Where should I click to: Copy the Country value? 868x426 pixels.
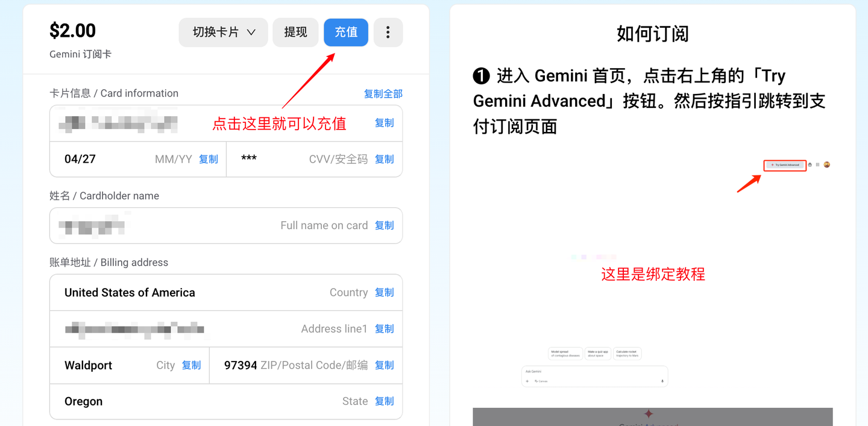[384, 292]
